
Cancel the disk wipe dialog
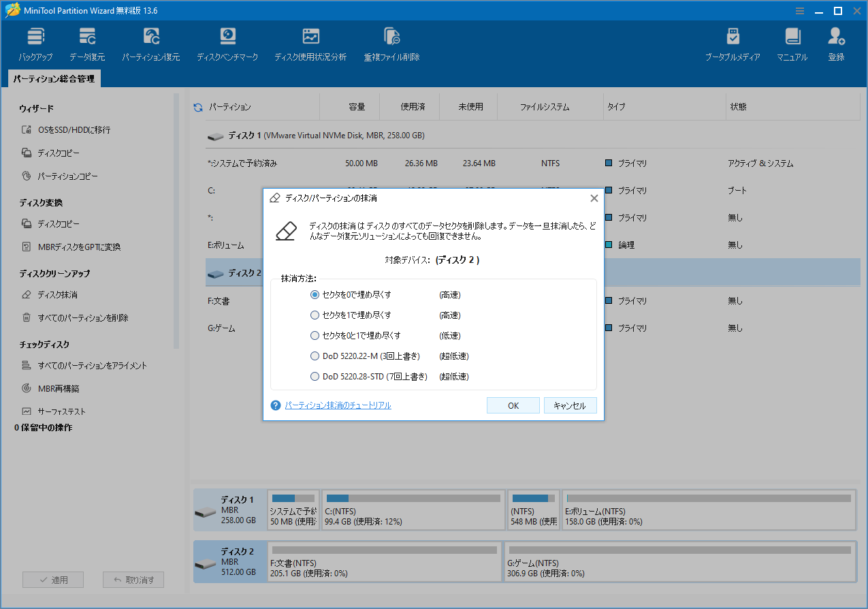click(570, 405)
